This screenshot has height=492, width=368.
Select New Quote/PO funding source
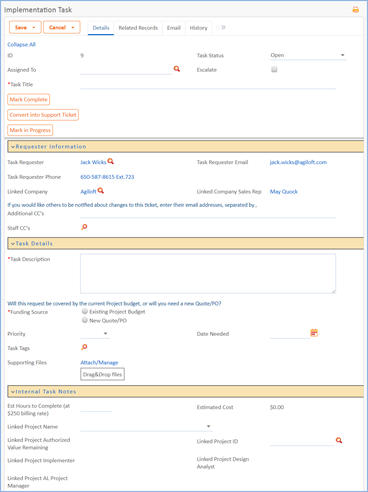click(85, 320)
